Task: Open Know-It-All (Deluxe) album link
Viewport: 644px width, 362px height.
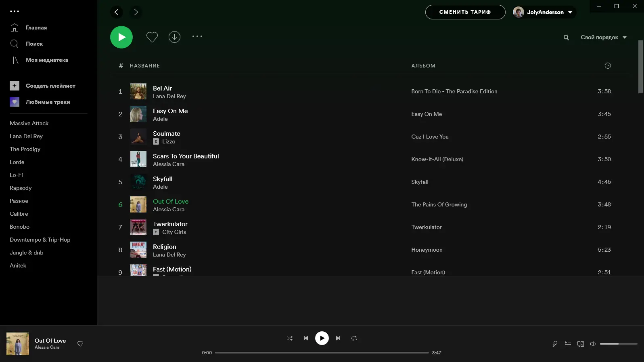Action: (437, 159)
